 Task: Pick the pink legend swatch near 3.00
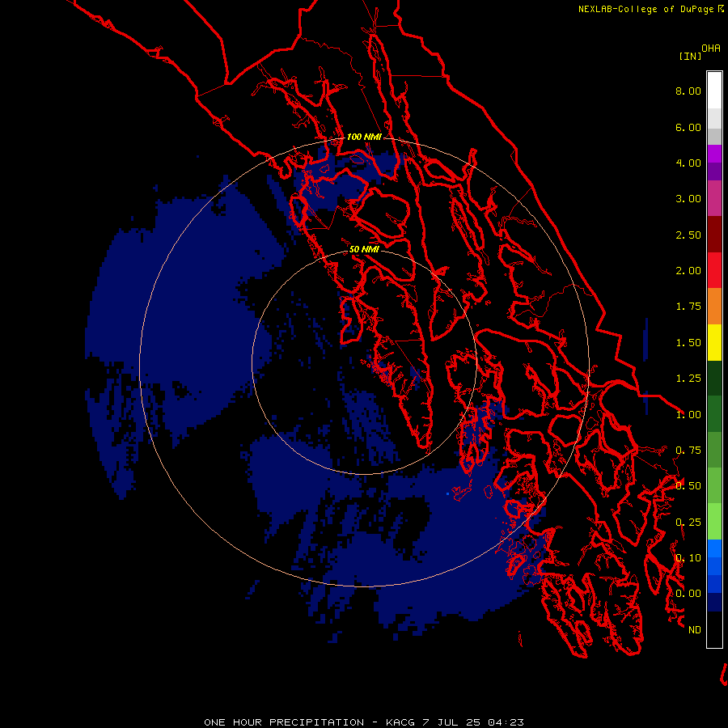[714, 199]
